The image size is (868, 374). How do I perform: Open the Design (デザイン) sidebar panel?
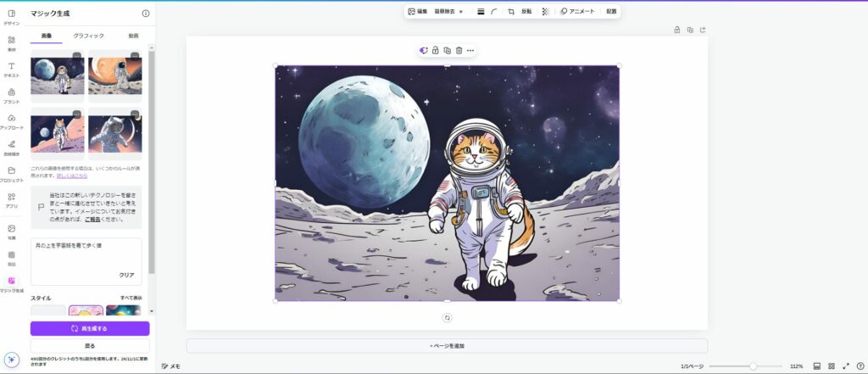pos(12,17)
